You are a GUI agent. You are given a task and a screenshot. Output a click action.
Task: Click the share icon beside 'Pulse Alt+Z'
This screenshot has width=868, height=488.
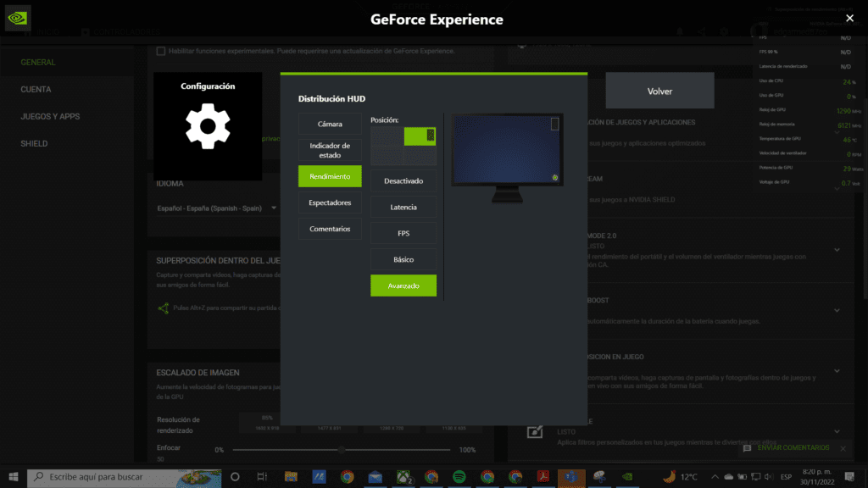click(164, 308)
